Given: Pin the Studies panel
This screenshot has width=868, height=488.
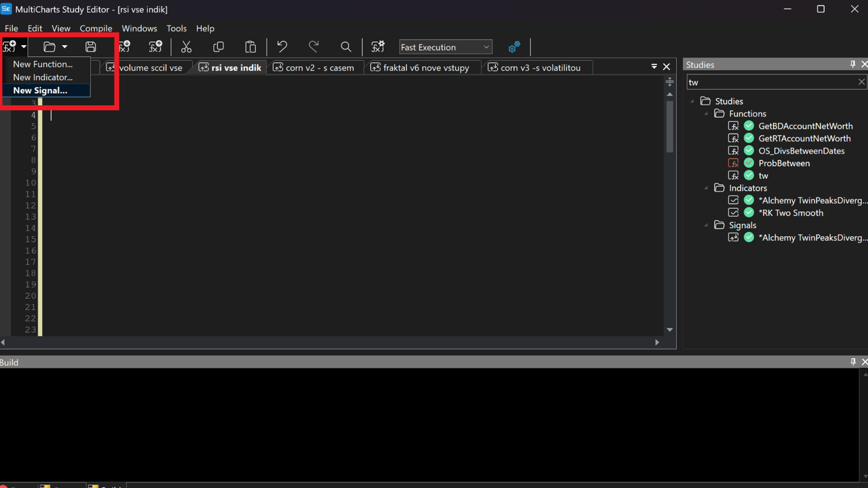Looking at the screenshot, I should (x=852, y=65).
